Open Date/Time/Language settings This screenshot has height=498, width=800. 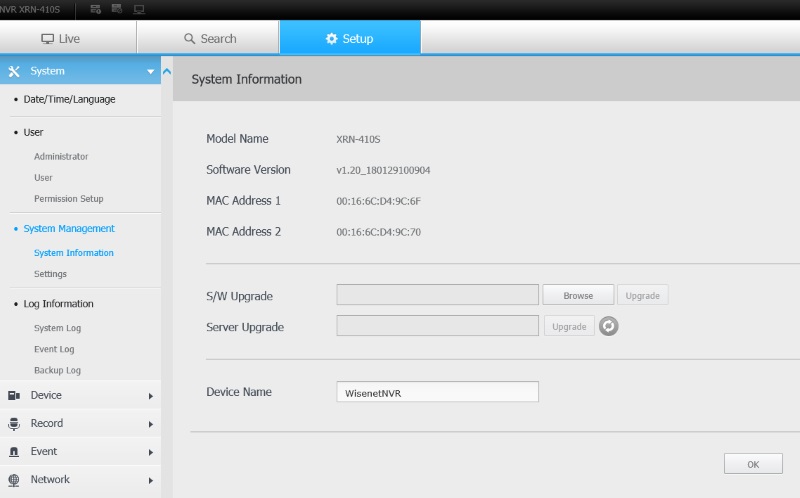(69, 100)
